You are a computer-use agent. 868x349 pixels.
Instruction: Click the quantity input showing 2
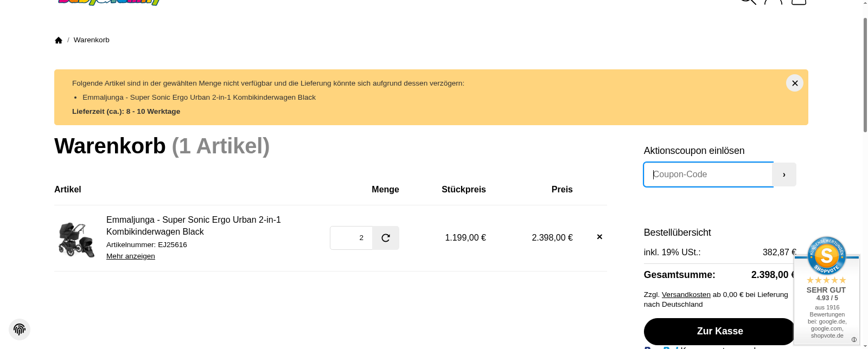pyautogui.click(x=351, y=238)
